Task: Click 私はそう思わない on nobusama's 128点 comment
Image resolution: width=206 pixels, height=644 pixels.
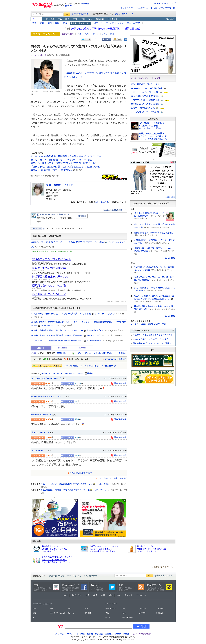Action: (x=67, y=419)
